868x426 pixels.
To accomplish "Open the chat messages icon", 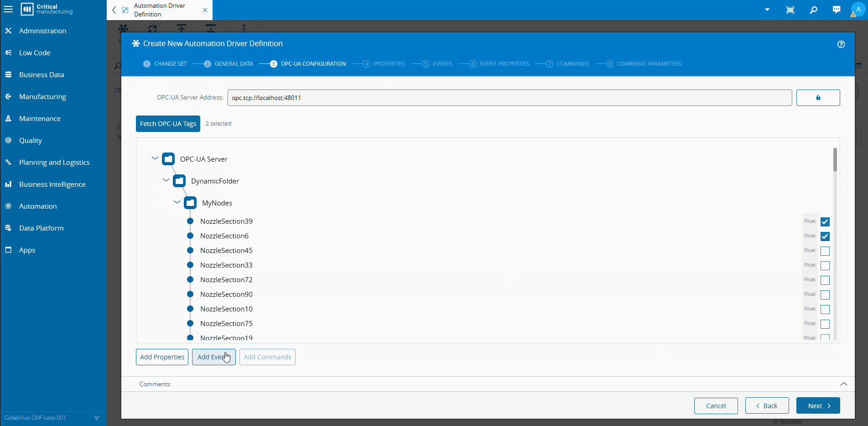I will click(836, 10).
